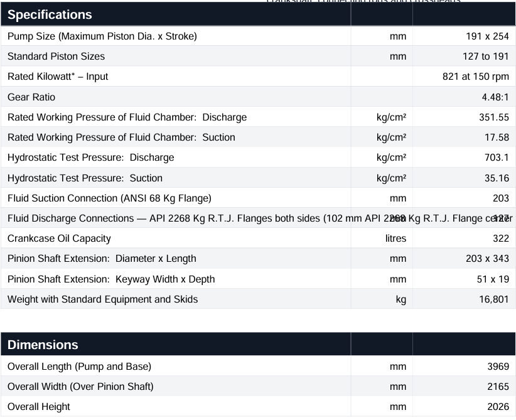The height and width of the screenshot is (420, 516).
Task: Click the 821 at 150 rpm value
Action: [x=475, y=77]
